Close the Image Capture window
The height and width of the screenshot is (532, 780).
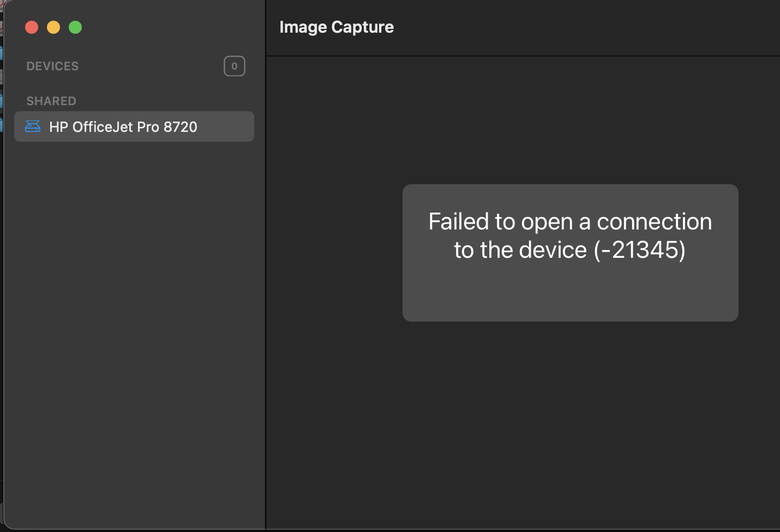coord(32,27)
